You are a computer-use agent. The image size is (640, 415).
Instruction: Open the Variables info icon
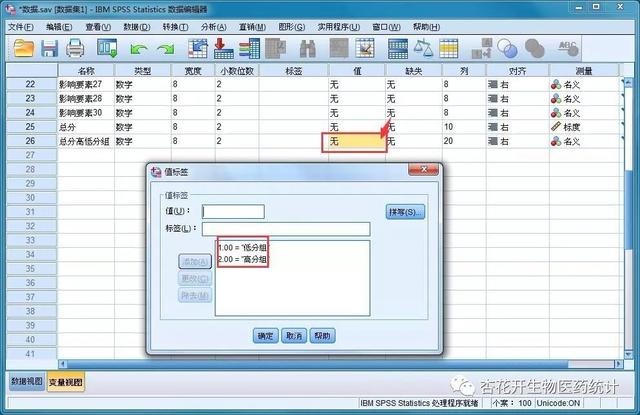pos(249,48)
